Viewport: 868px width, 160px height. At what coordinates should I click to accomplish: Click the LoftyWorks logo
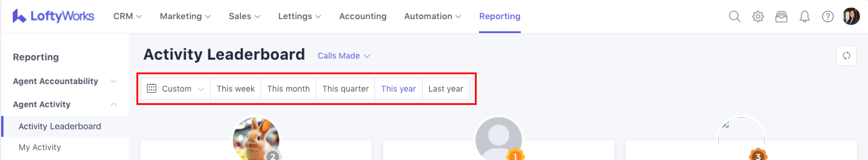(53, 16)
